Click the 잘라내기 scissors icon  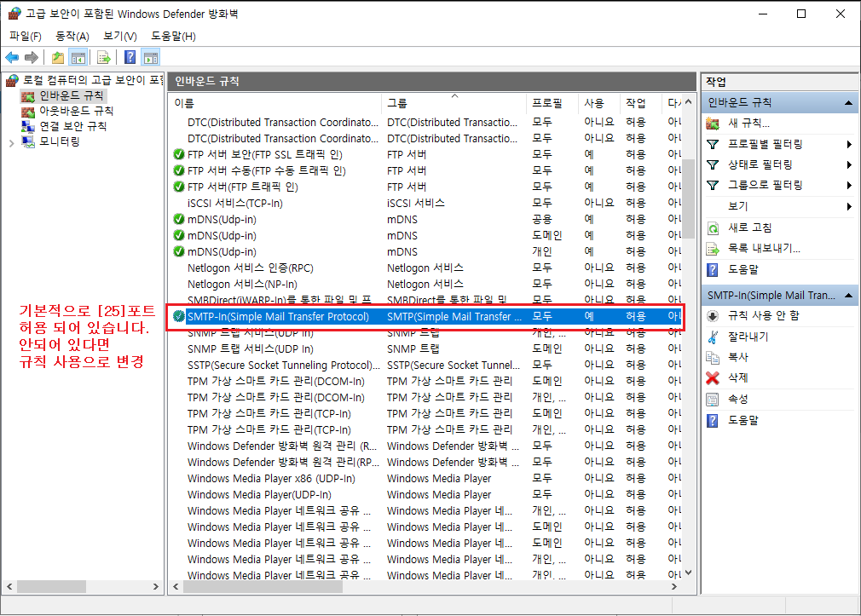(x=713, y=337)
